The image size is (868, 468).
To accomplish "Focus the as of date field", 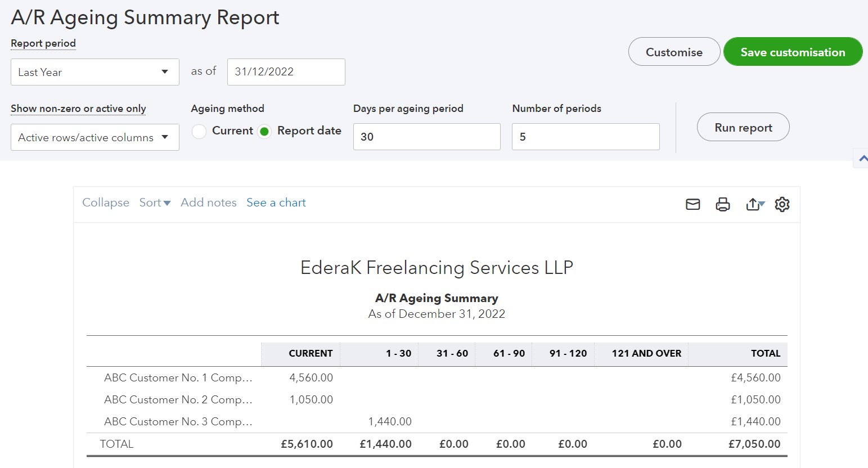I will pyautogui.click(x=286, y=72).
